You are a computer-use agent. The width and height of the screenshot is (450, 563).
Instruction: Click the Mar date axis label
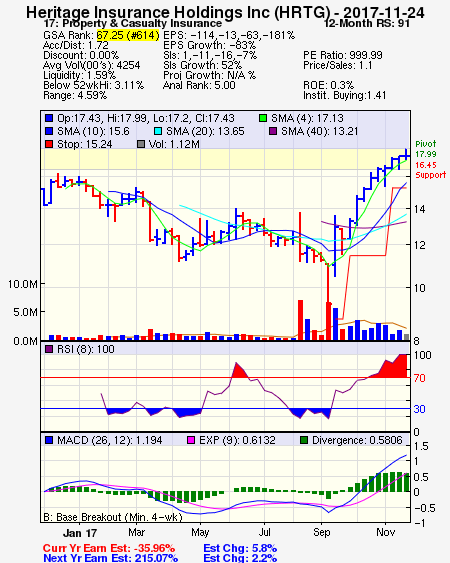(x=136, y=532)
